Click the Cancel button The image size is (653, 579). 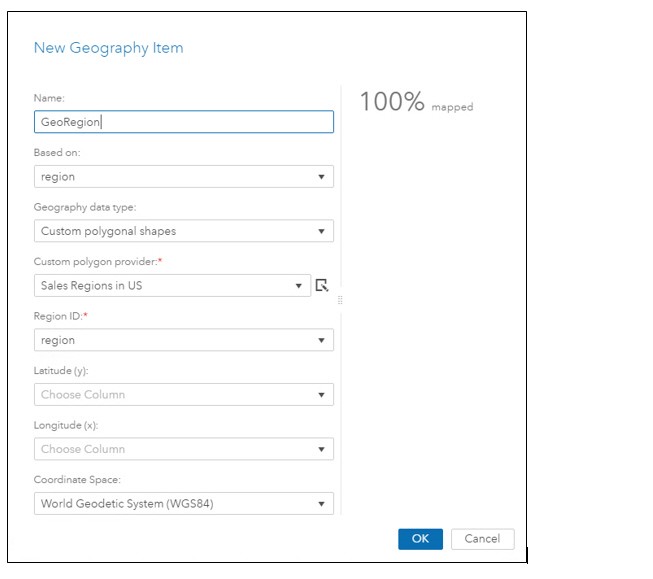(482, 539)
